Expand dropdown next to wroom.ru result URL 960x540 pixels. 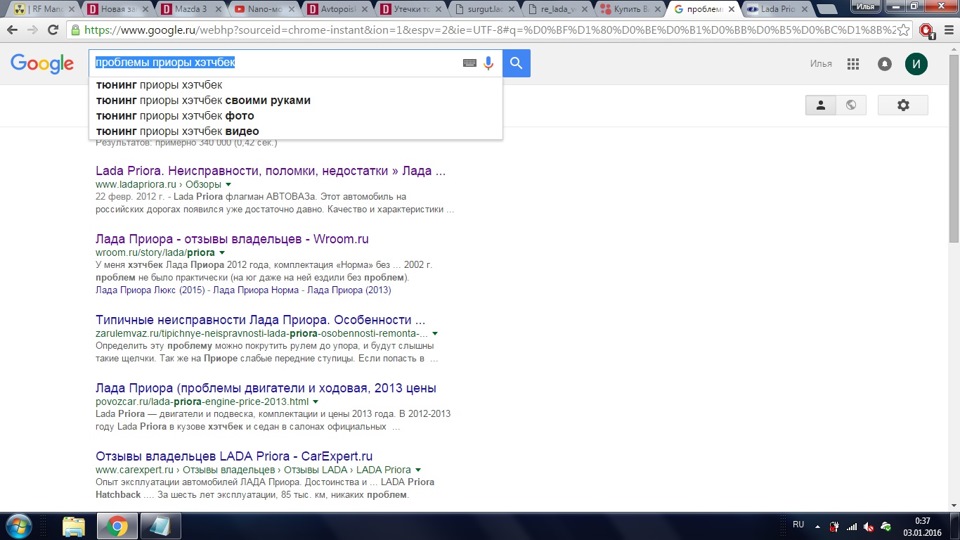222,252
